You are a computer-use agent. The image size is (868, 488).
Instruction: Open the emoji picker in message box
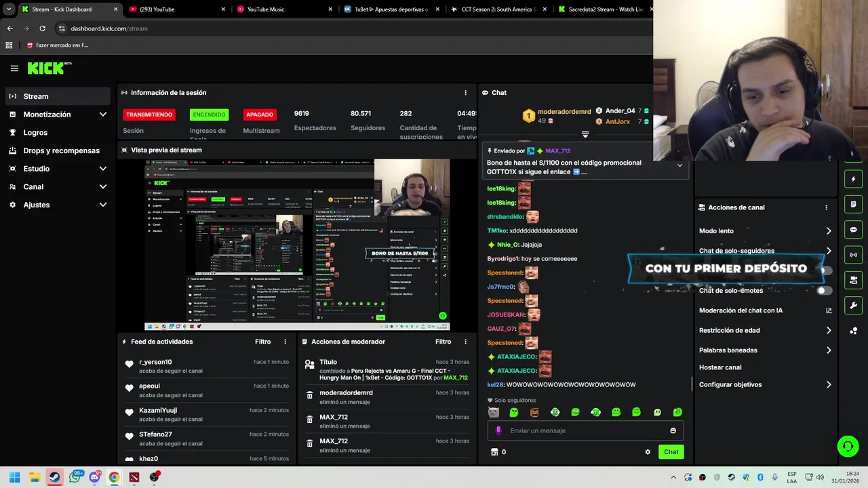coord(673,430)
